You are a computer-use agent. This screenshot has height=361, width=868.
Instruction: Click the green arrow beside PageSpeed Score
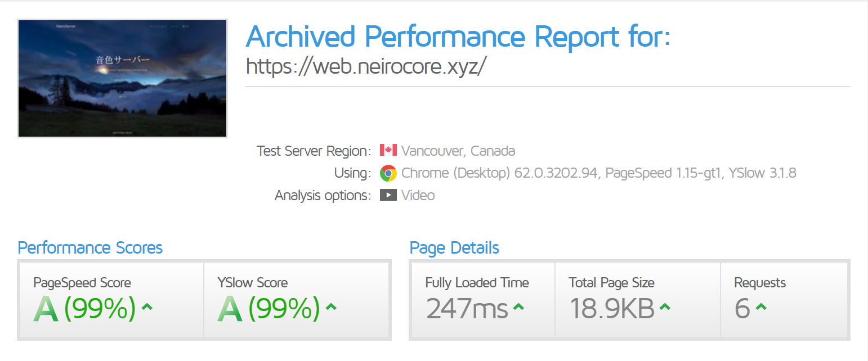147,306
